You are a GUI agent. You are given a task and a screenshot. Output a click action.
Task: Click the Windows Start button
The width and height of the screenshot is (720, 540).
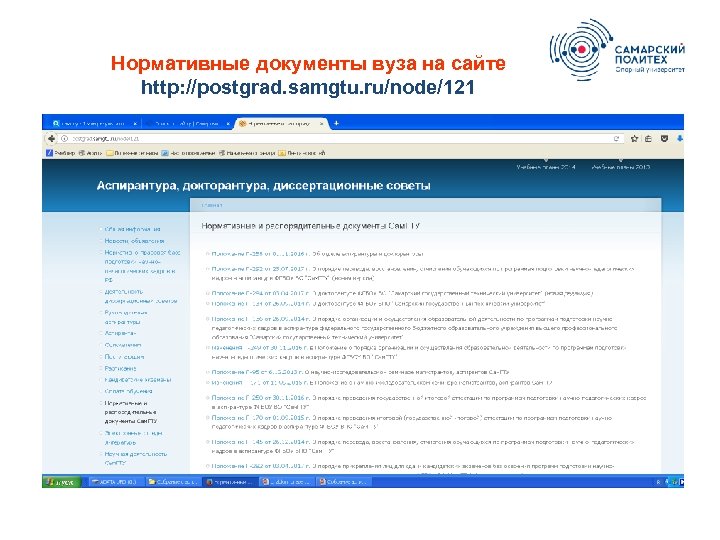click(61, 482)
